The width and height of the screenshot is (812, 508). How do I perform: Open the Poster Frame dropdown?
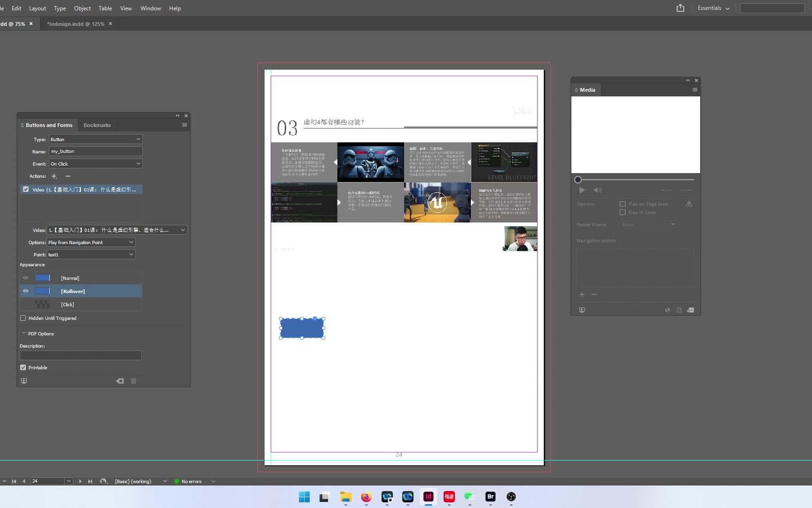point(648,224)
